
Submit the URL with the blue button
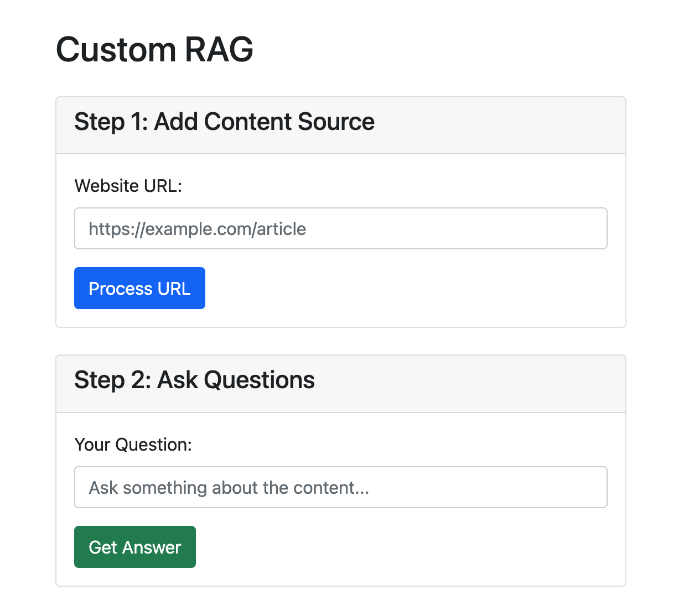pyautogui.click(x=139, y=288)
